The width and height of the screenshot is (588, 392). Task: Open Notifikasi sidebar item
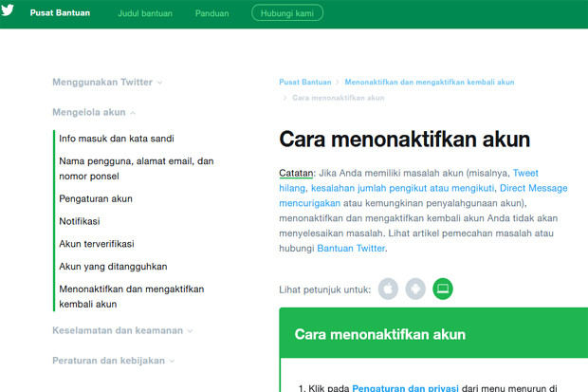click(80, 221)
